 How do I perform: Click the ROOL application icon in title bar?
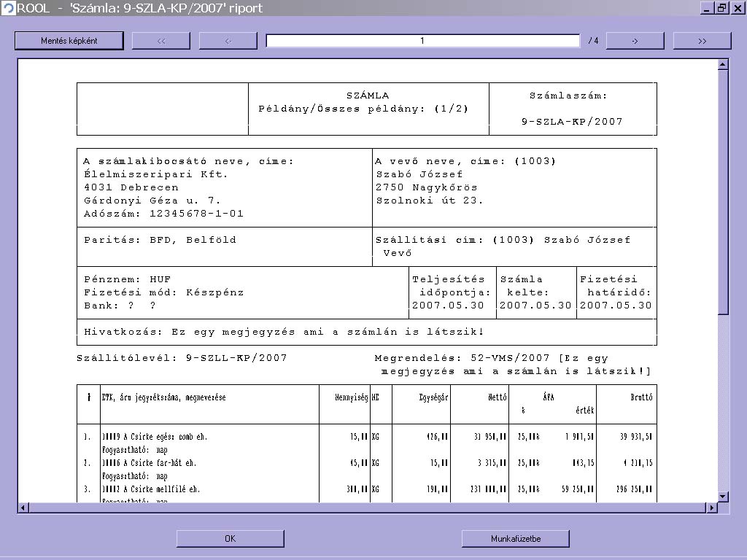(x=8, y=8)
